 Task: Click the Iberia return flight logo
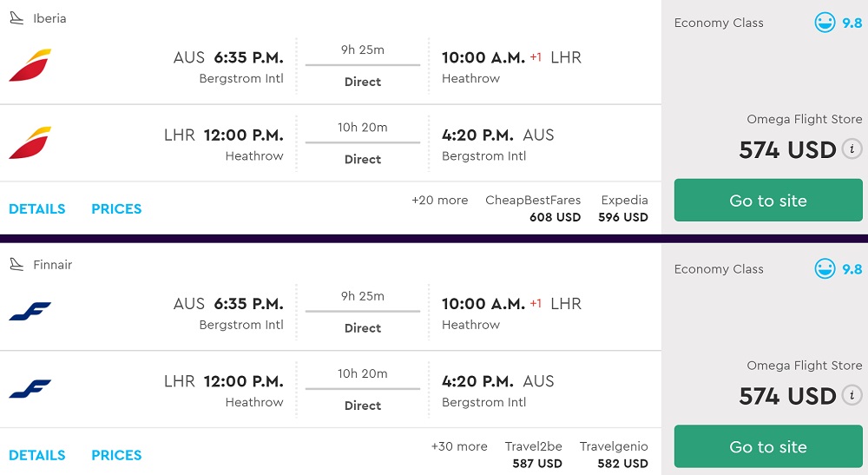coord(30,143)
